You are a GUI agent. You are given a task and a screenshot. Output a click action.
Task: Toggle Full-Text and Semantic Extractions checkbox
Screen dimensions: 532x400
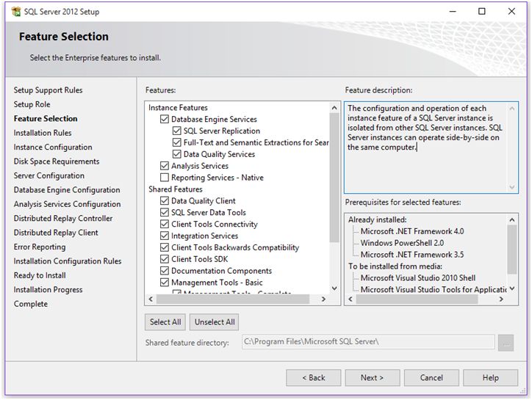click(177, 142)
